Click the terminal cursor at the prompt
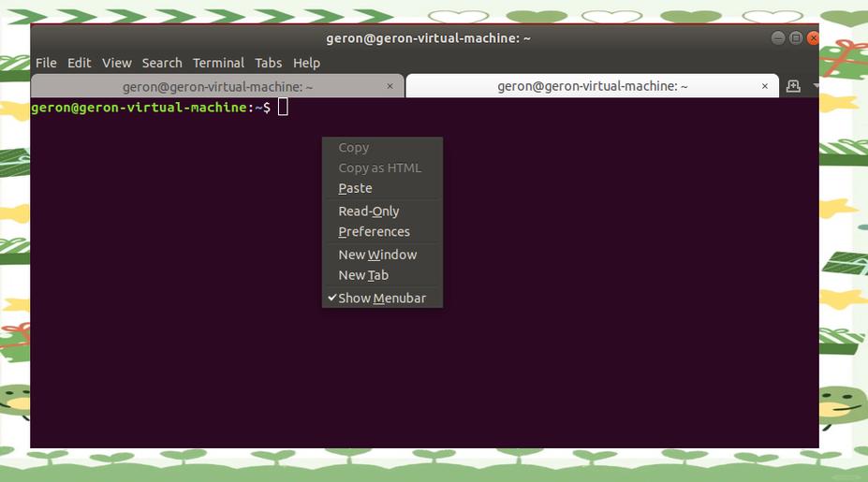The image size is (868, 482). click(283, 107)
